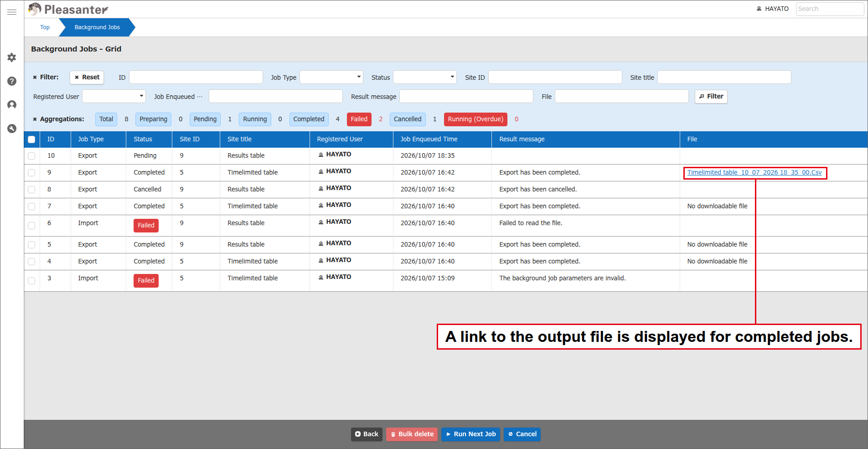This screenshot has height=449, width=868.
Task: Click the Background Jobs breadcrumb
Action: point(97,27)
